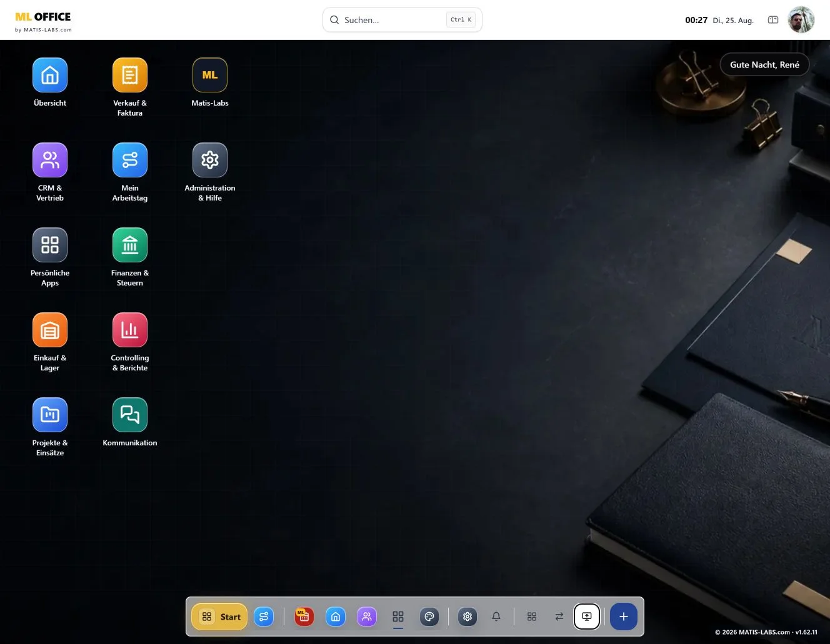830x644 pixels.
Task: Select the underlined apps grid dock icon
Action: tap(398, 617)
